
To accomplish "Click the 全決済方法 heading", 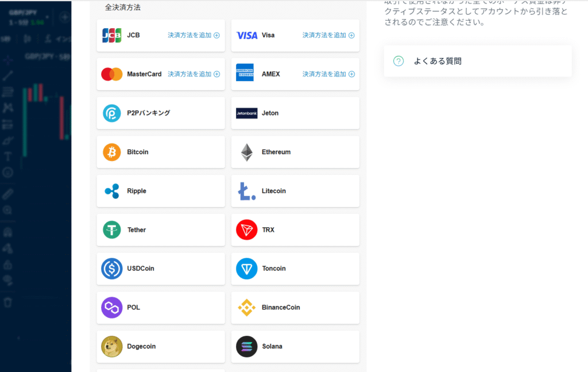I will click(x=123, y=7).
